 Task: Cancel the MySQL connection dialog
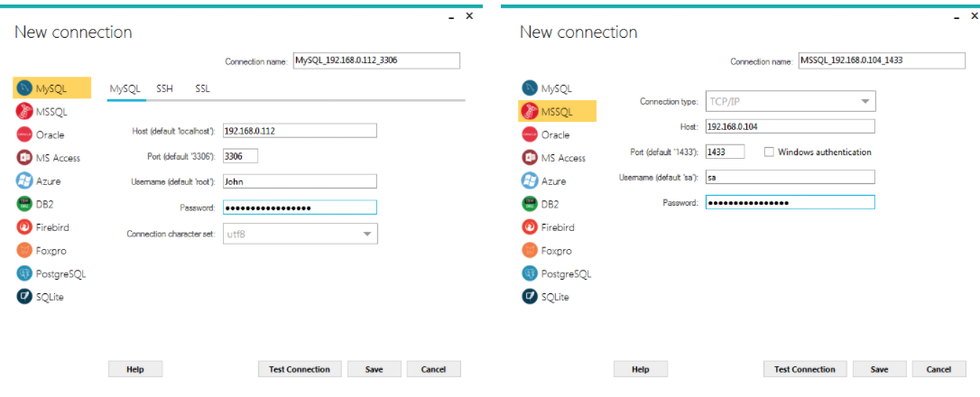[x=433, y=369]
